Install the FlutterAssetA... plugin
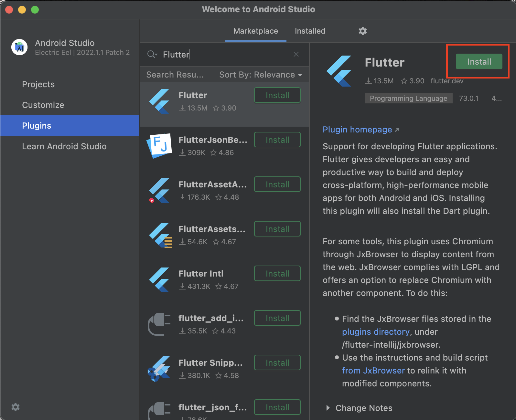 (x=277, y=184)
